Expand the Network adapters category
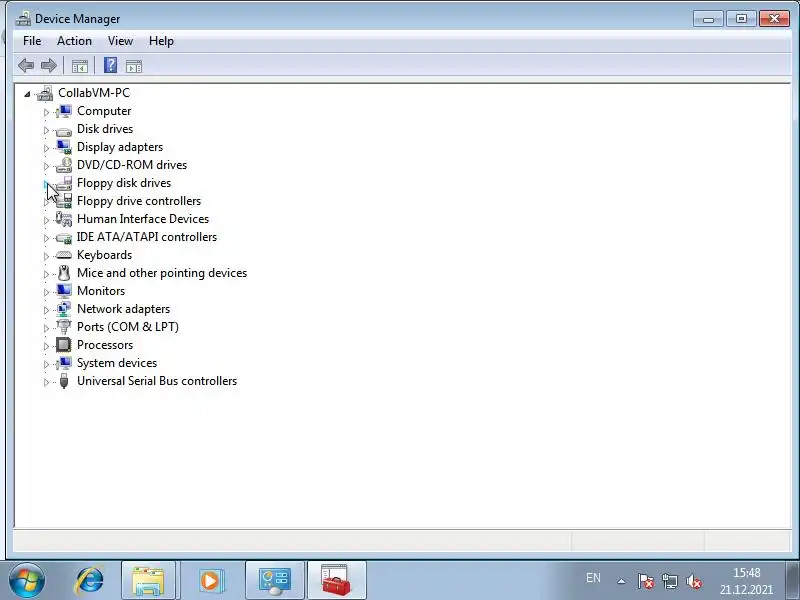Viewport: 800px width, 600px height. click(x=46, y=310)
